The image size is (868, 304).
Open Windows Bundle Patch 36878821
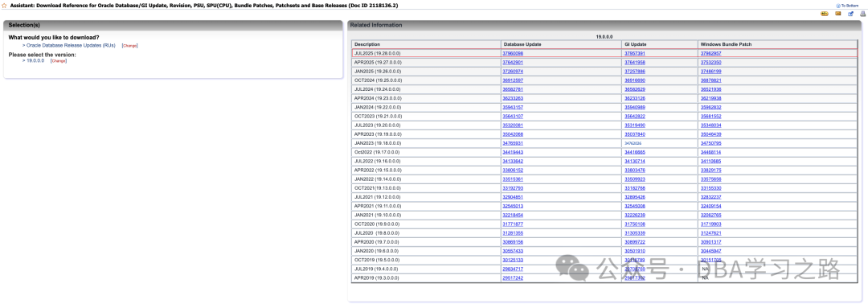[710, 80]
